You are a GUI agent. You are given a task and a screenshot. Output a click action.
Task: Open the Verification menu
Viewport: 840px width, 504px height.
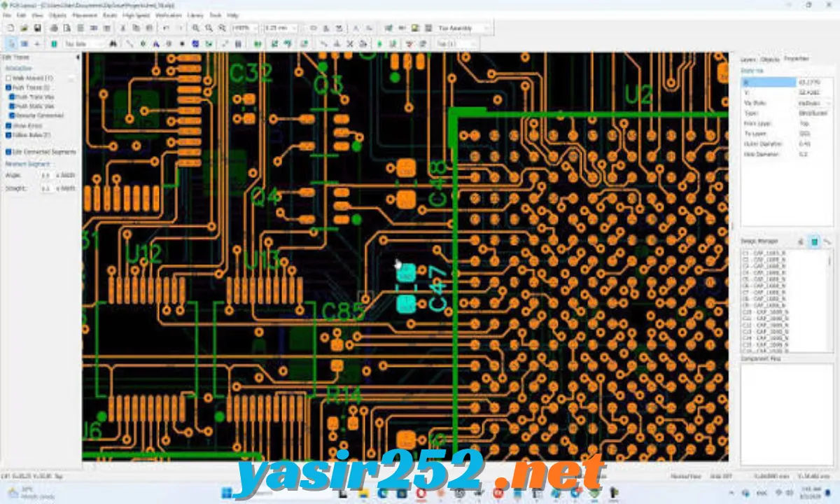168,15
